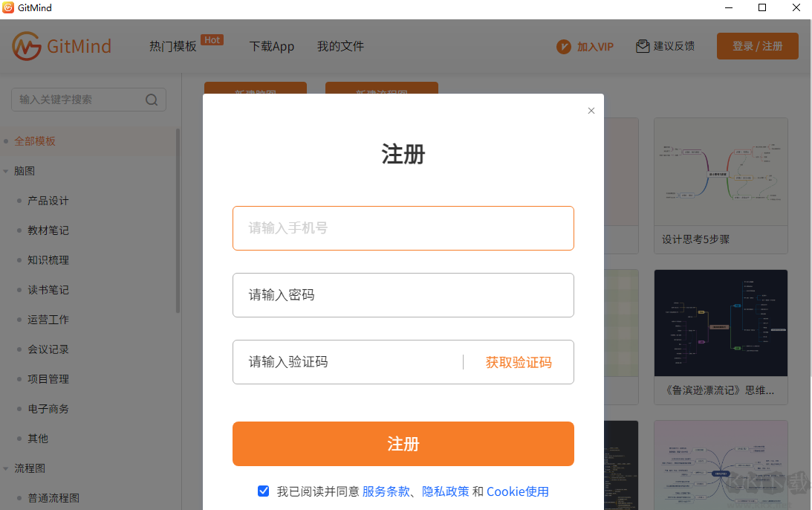The width and height of the screenshot is (812, 510).
Task: Open the 服务条款 link
Action: [386, 491]
